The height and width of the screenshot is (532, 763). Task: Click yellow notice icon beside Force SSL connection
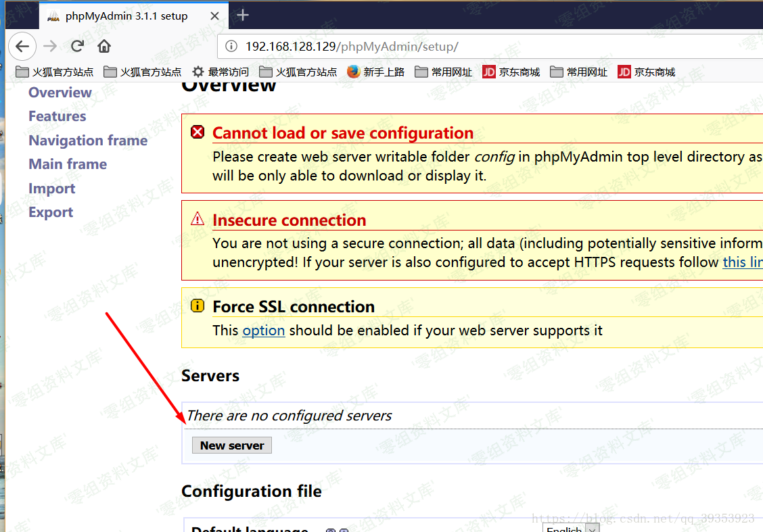coord(198,306)
